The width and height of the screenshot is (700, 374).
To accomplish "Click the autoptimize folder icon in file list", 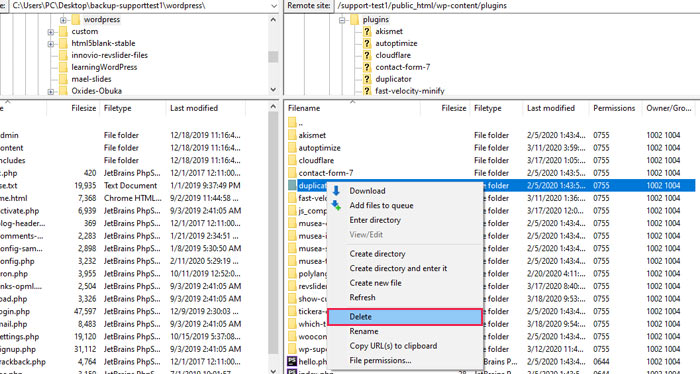I will point(292,148).
